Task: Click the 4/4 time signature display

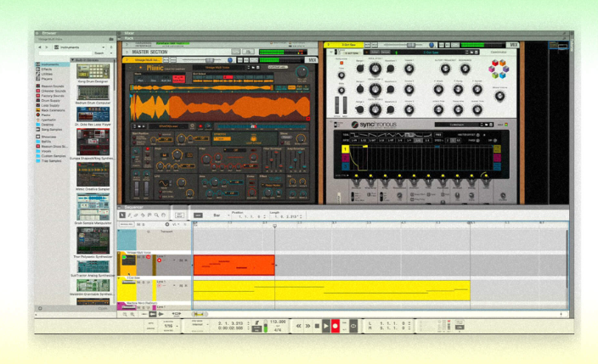Action: pos(278,330)
